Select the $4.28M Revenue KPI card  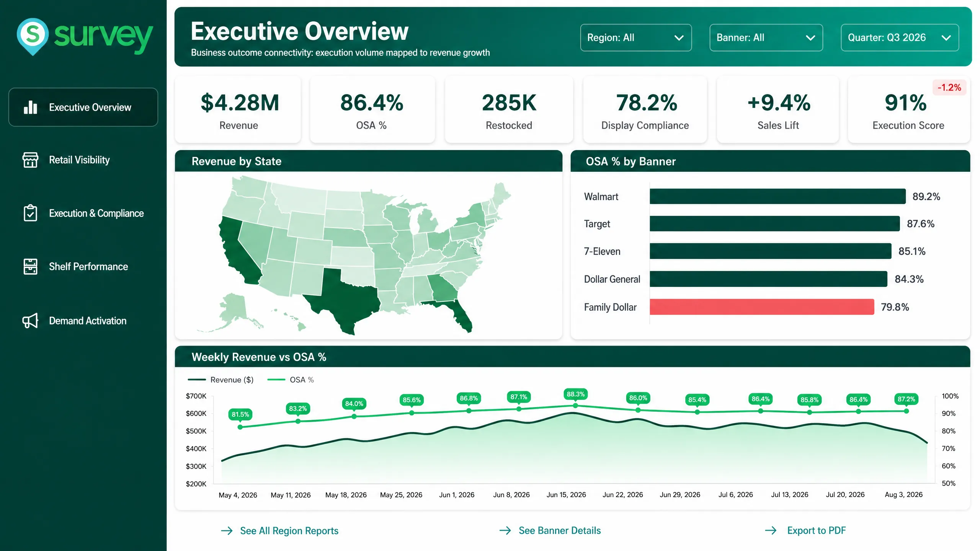pos(238,109)
